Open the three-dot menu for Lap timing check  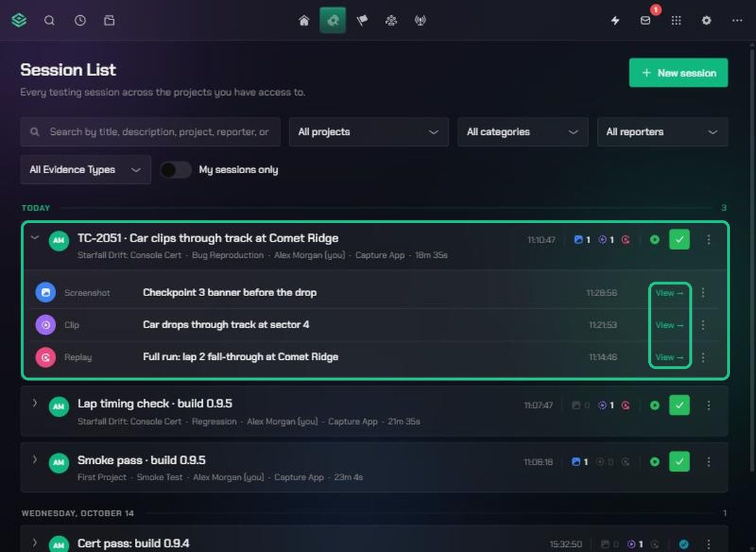coord(709,405)
